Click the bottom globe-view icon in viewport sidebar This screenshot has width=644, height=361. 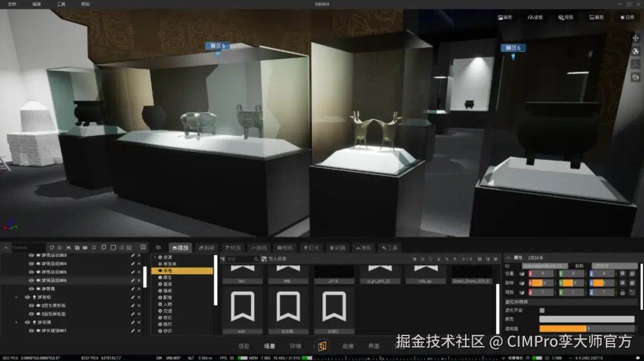636,77
